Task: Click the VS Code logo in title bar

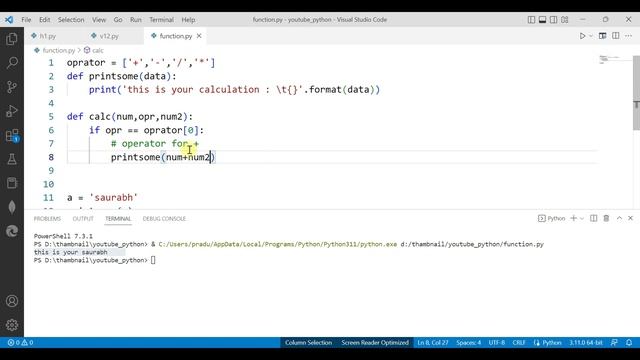Action: [x=9, y=20]
